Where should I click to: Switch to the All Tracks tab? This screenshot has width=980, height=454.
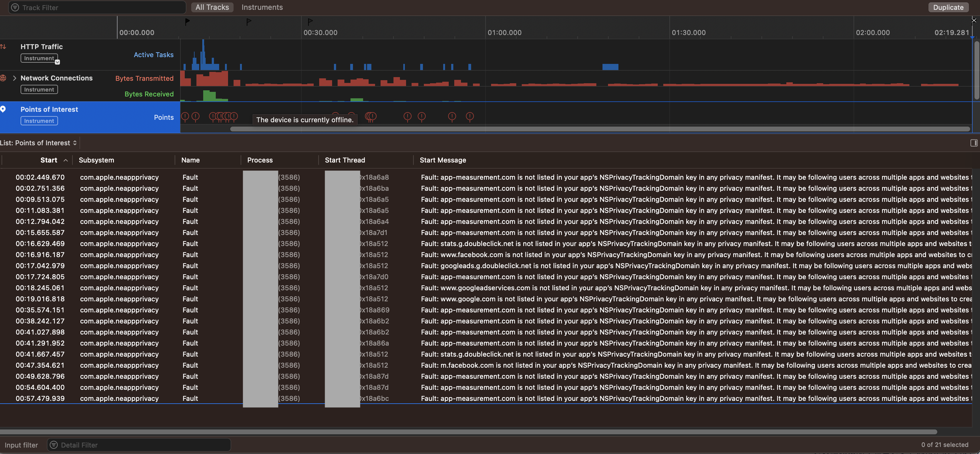(x=212, y=7)
